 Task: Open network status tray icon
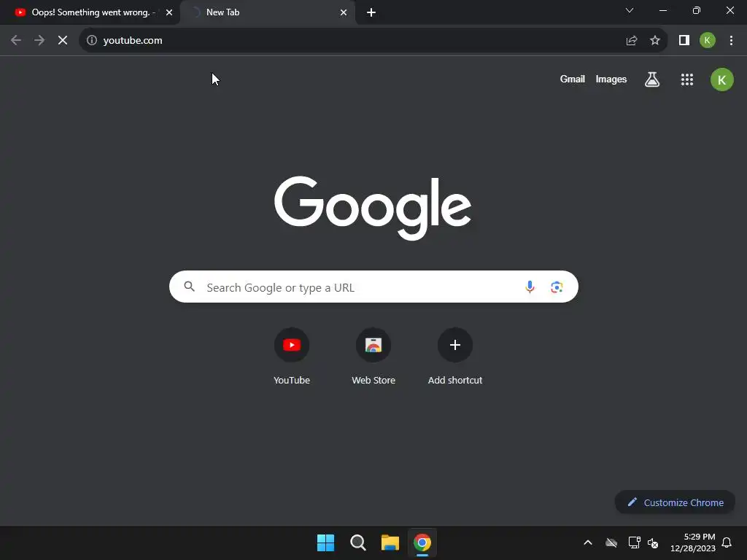(x=634, y=542)
